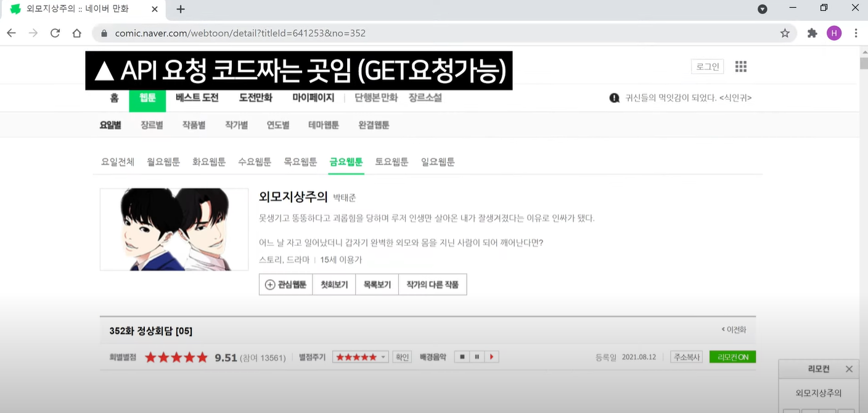Click the 목록보기 button

click(x=377, y=285)
